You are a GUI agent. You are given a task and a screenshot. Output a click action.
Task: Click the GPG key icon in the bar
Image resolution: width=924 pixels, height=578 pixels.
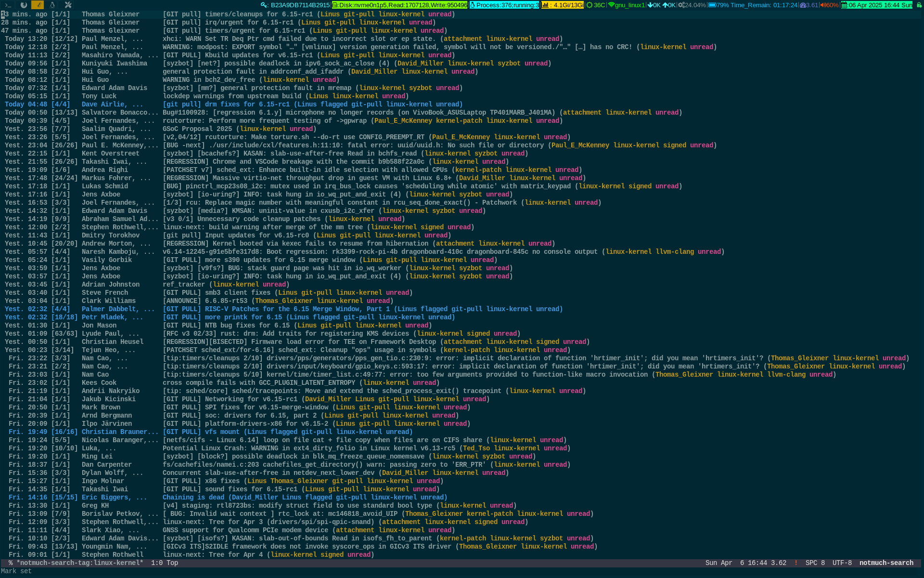(x=264, y=5)
